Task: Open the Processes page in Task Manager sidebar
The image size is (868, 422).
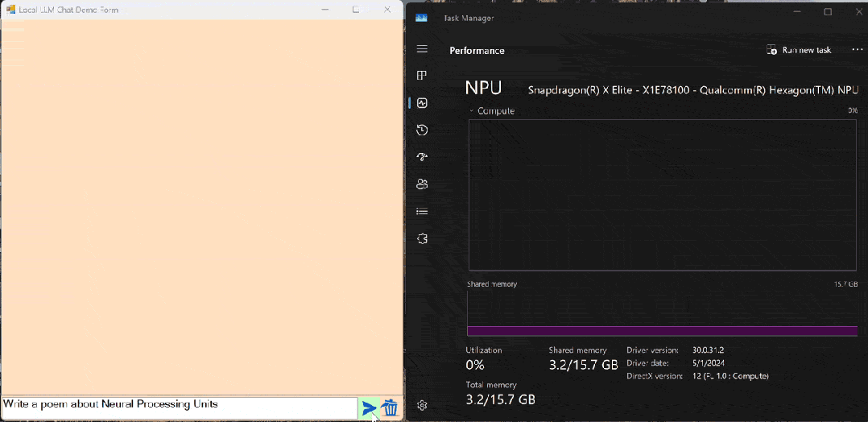Action: (x=421, y=76)
